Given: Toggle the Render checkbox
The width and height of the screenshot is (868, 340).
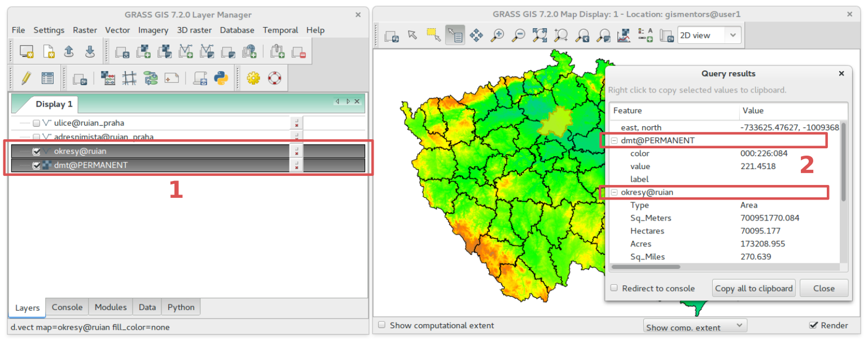Looking at the screenshot, I should pyautogui.click(x=813, y=325).
